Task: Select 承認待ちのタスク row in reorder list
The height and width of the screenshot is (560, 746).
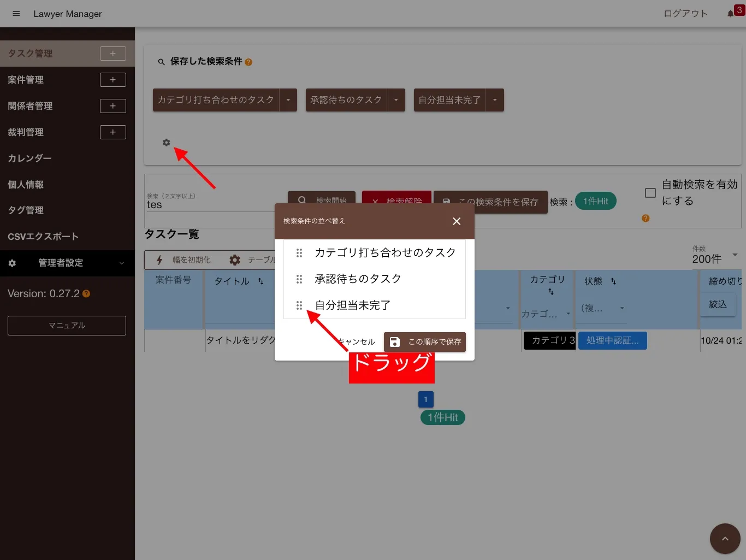Action: (x=375, y=279)
